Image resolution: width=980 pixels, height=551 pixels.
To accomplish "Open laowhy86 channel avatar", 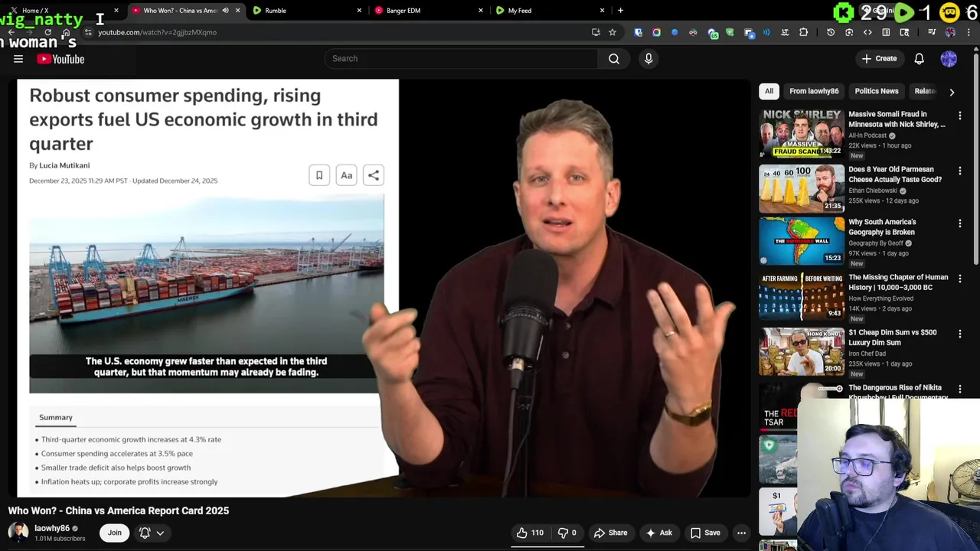I will (18, 533).
